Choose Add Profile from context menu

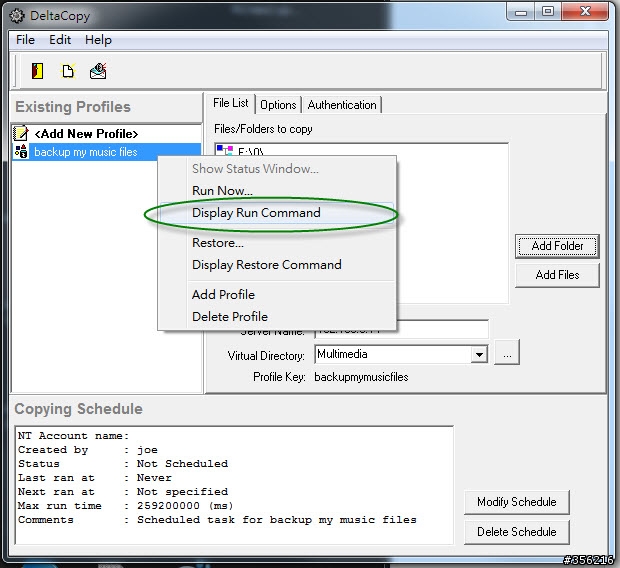pos(277,295)
